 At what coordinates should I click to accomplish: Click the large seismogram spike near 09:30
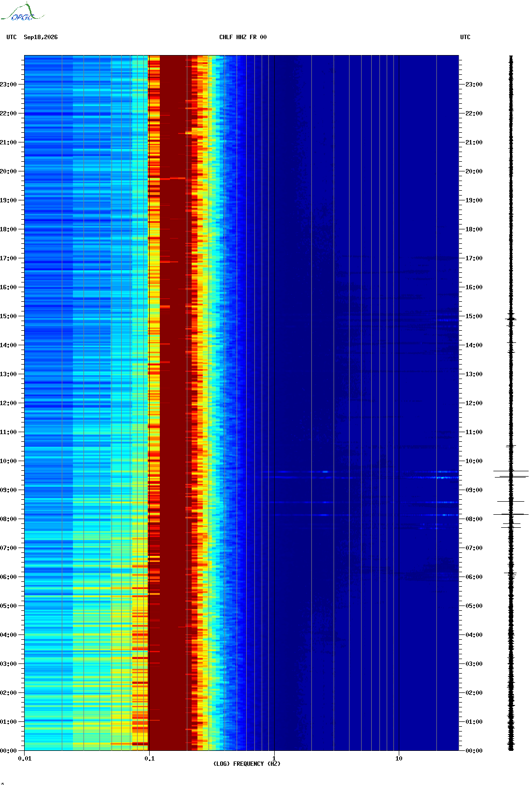[x=511, y=474]
